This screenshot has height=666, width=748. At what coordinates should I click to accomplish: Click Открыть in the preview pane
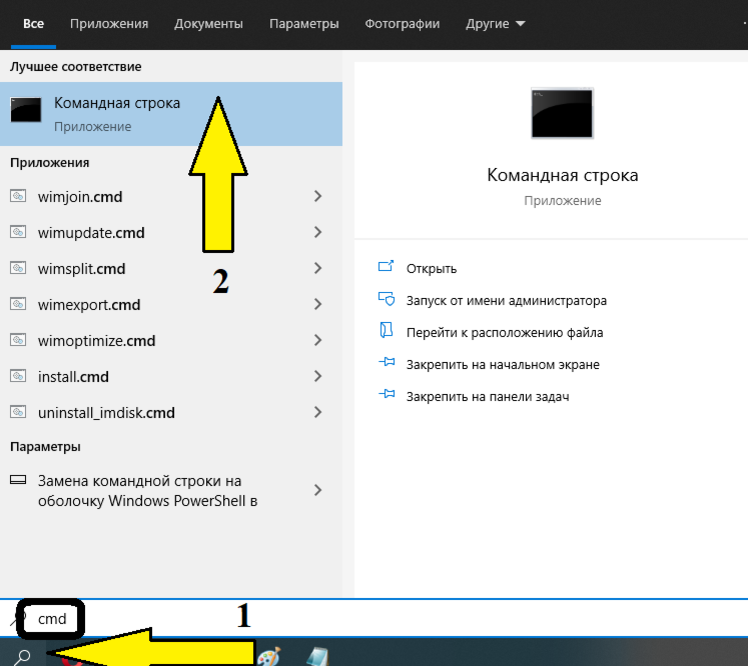[x=431, y=269]
